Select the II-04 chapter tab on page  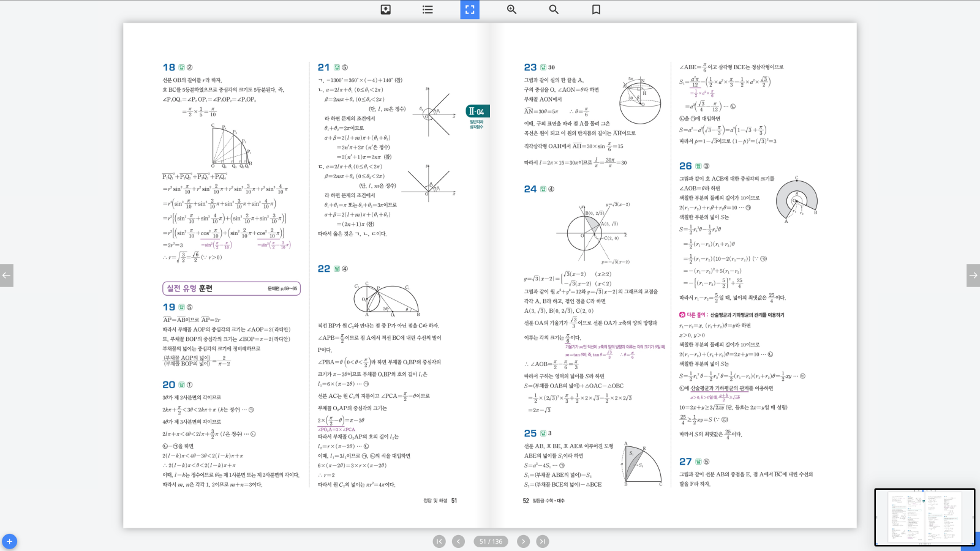[477, 111]
